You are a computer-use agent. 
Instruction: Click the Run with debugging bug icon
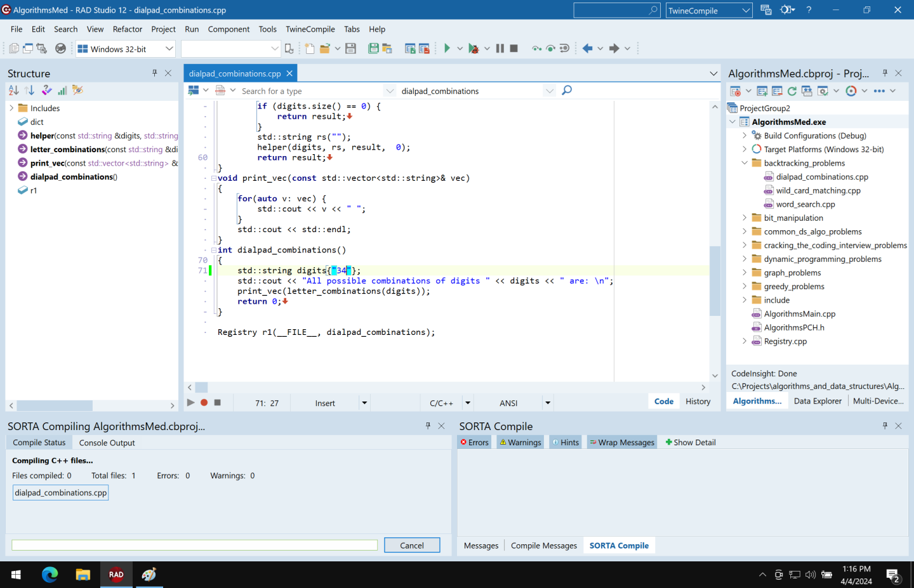[473, 48]
